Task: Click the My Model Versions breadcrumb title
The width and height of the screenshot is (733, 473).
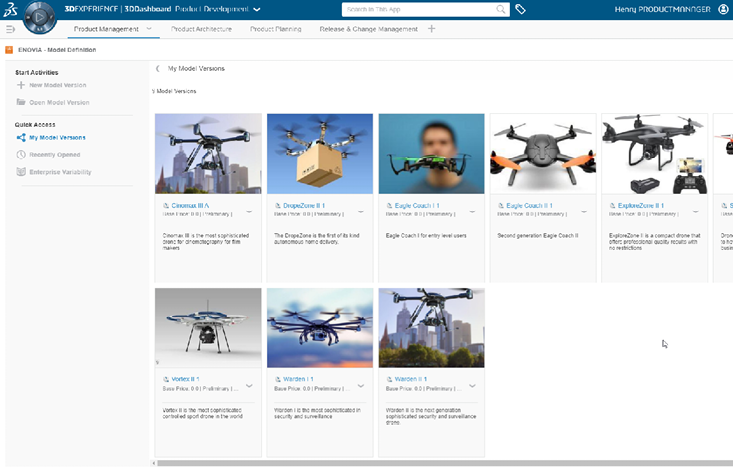Action: 196,69
